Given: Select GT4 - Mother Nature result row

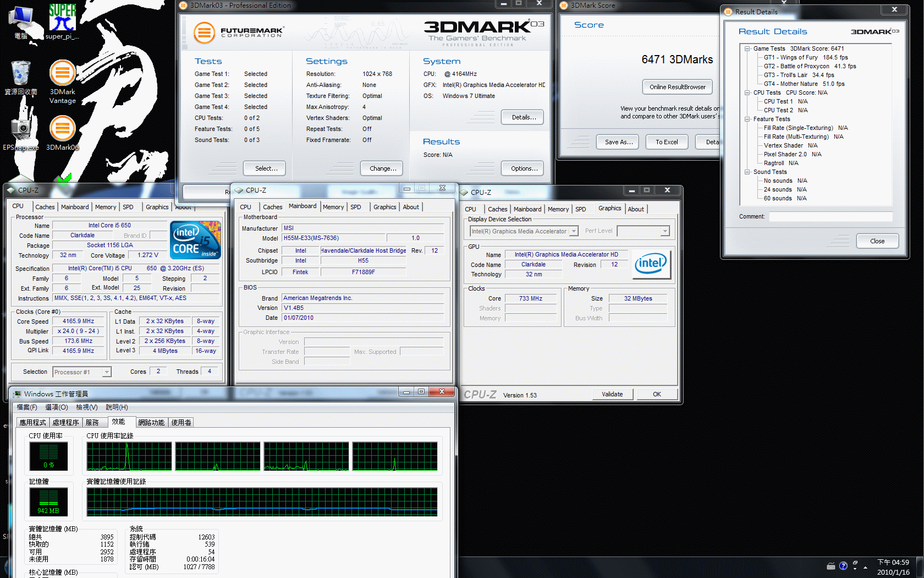Looking at the screenshot, I should tap(804, 84).
